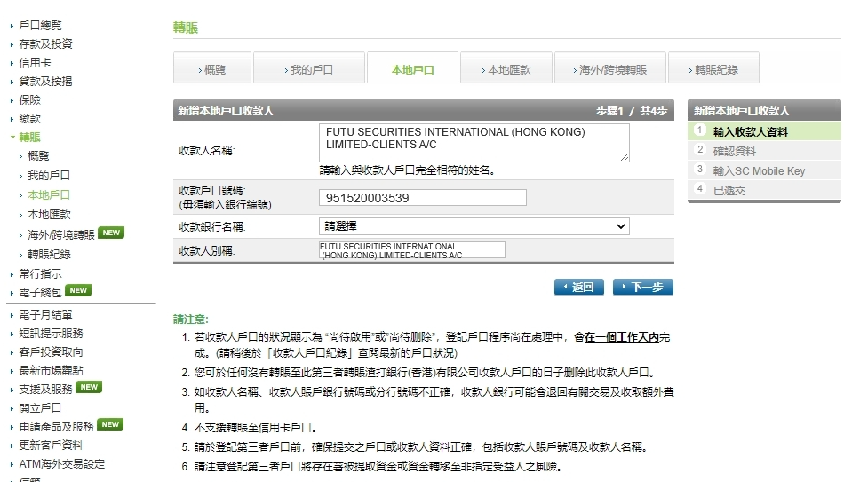Switch to the 我的戶口 tab
The width and height of the screenshot is (868, 482).
309,68
